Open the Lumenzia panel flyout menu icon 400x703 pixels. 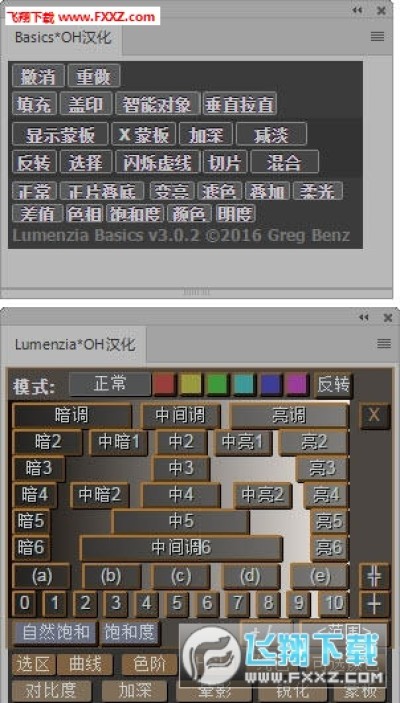point(383,344)
